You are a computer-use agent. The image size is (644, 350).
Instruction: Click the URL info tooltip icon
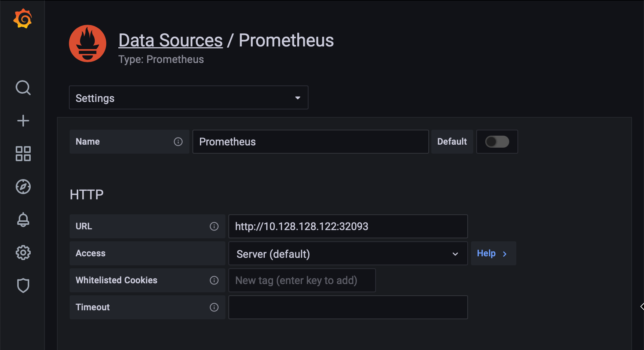214,226
